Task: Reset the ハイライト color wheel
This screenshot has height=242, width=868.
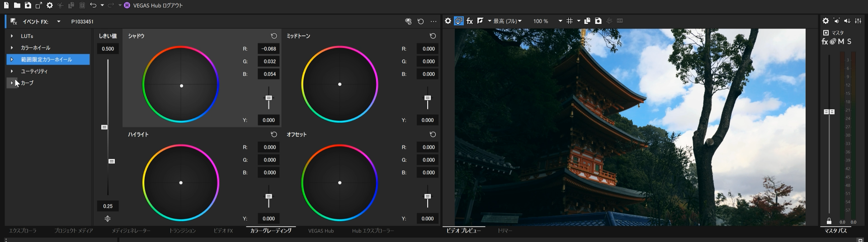Action: tap(274, 134)
